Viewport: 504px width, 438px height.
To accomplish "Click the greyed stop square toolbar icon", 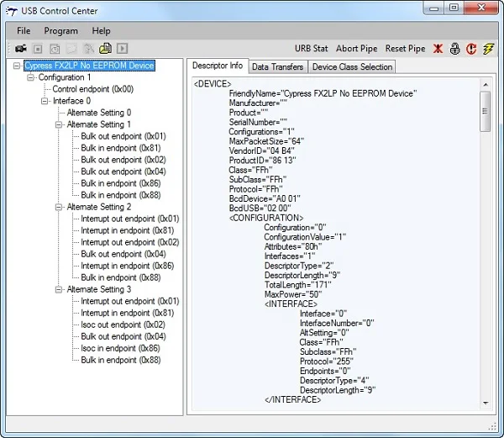I will pos(38,49).
